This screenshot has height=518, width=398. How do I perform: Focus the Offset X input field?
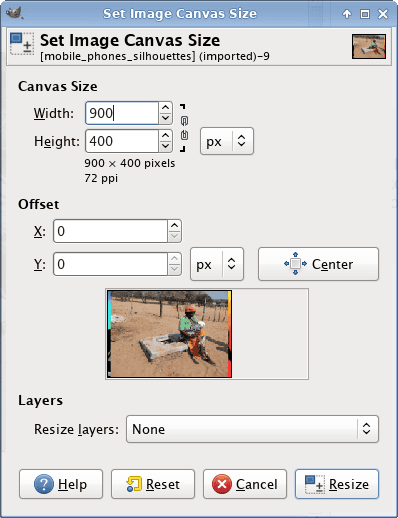110,231
